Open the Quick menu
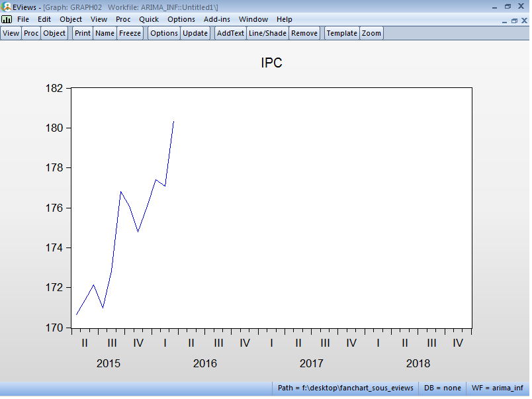Screen dimensions: 532x399 coord(149,19)
